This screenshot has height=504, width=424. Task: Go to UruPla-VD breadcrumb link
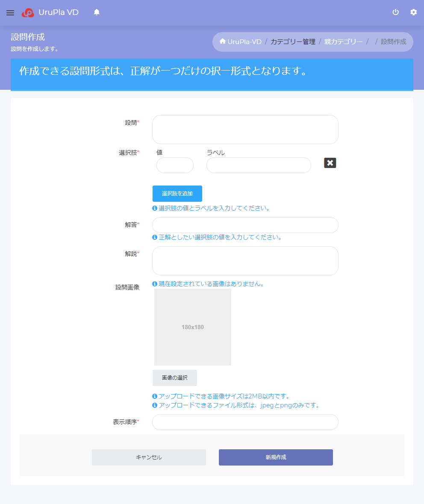click(x=244, y=42)
